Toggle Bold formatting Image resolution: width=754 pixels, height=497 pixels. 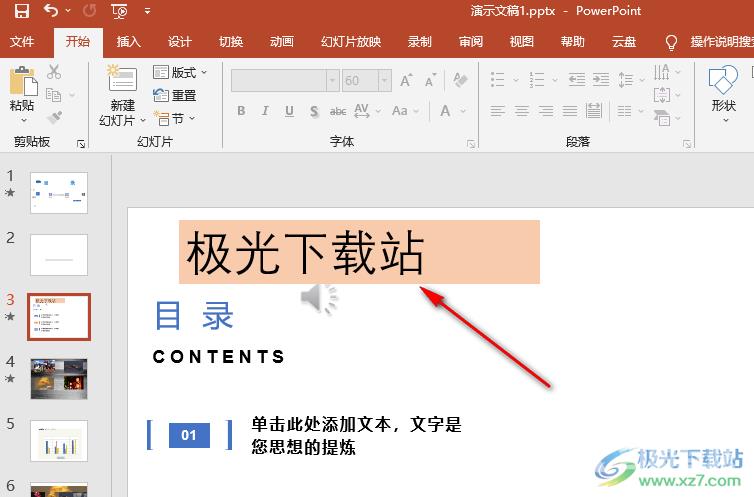point(241,111)
